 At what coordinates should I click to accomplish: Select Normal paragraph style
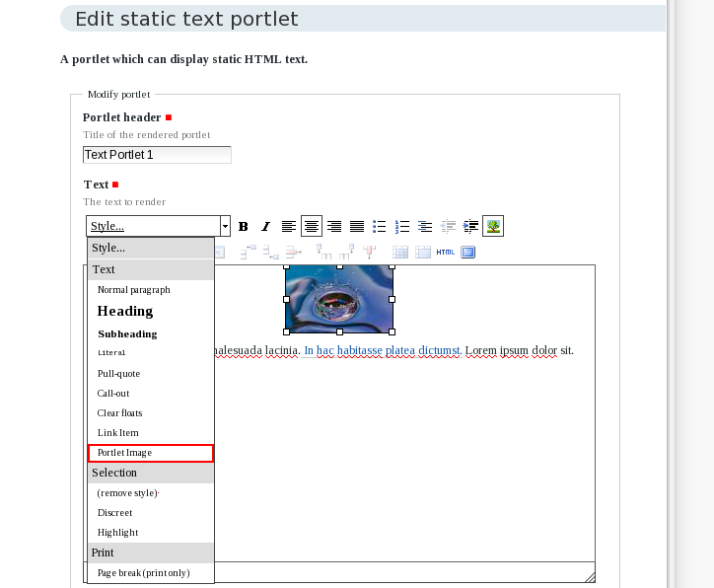[x=151, y=290]
